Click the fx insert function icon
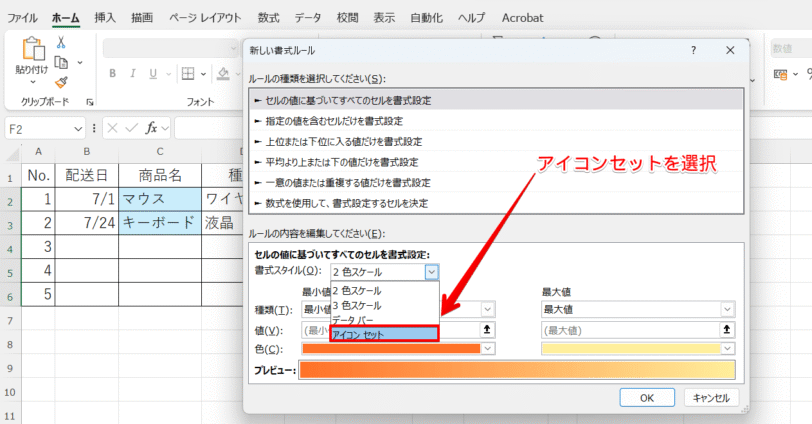The height and width of the screenshot is (424, 812). (151, 128)
